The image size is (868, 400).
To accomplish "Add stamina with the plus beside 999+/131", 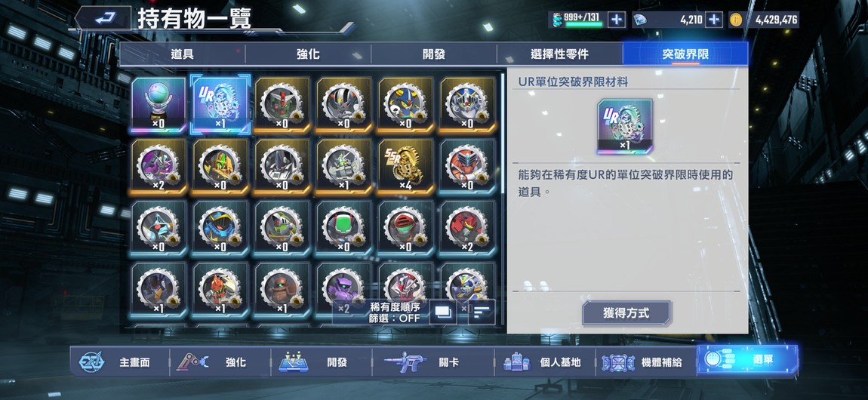I will tap(616, 20).
